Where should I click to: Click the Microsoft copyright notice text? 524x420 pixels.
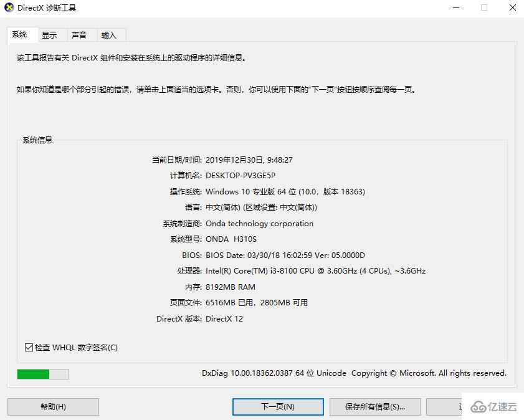[x=429, y=373]
